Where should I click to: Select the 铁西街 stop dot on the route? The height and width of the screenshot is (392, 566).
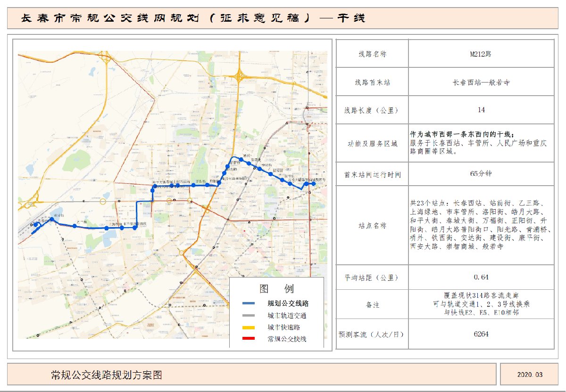point(249,163)
